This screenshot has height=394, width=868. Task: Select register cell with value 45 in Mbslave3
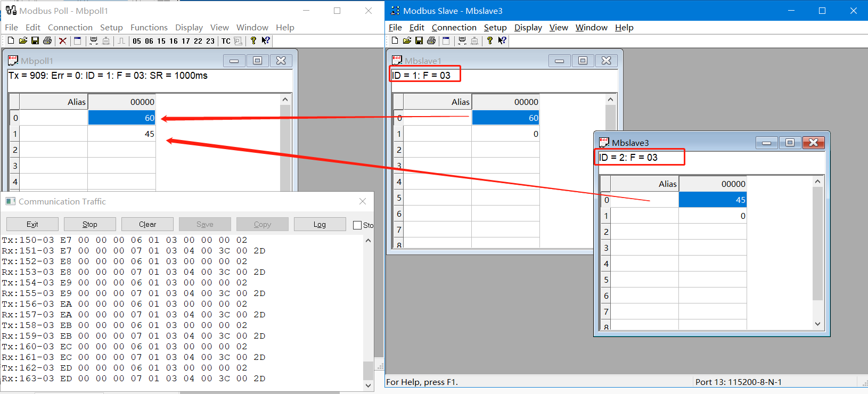pos(713,200)
